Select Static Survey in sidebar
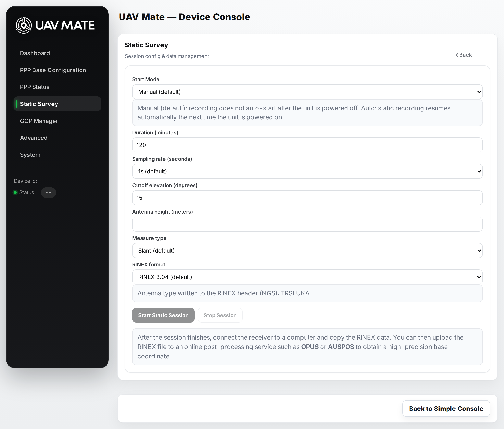The height and width of the screenshot is (429, 504). pos(57,104)
